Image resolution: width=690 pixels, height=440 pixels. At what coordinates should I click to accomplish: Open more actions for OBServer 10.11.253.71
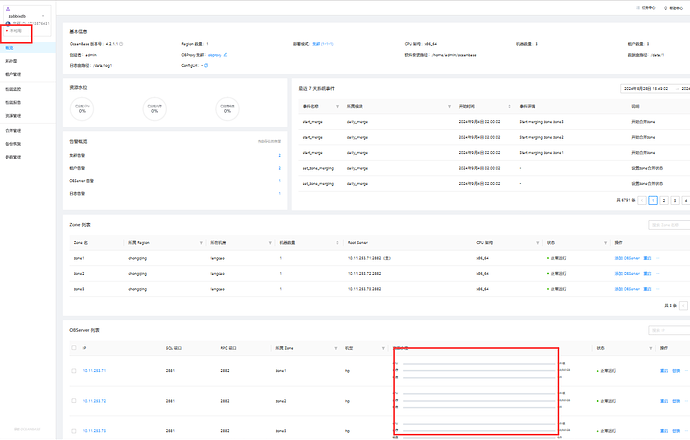686,370
